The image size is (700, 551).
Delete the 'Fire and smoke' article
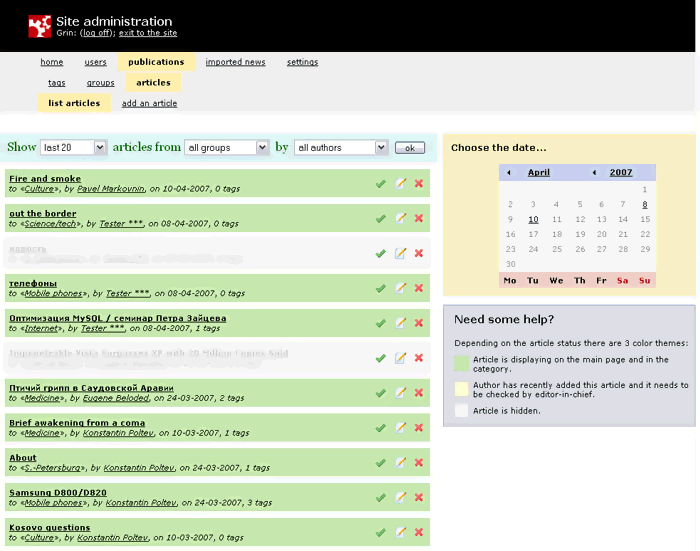point(419,184)
